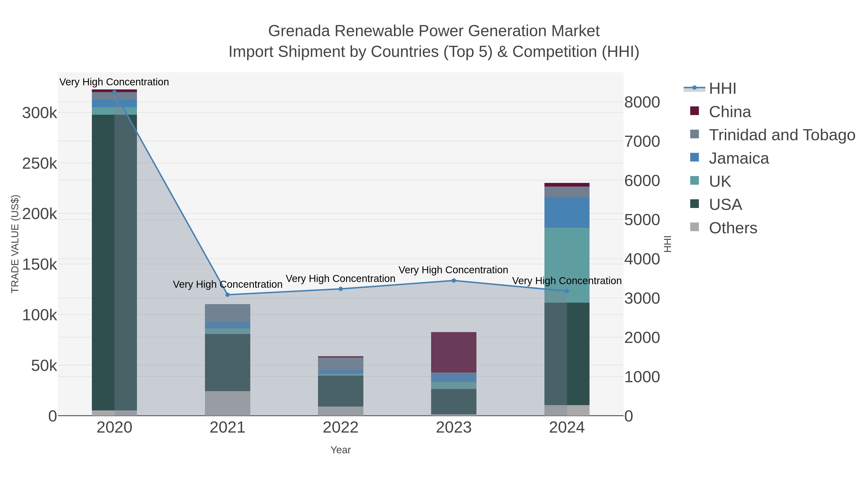
Task: Click the 2024 x-axis label
Action: pos(567,428)
